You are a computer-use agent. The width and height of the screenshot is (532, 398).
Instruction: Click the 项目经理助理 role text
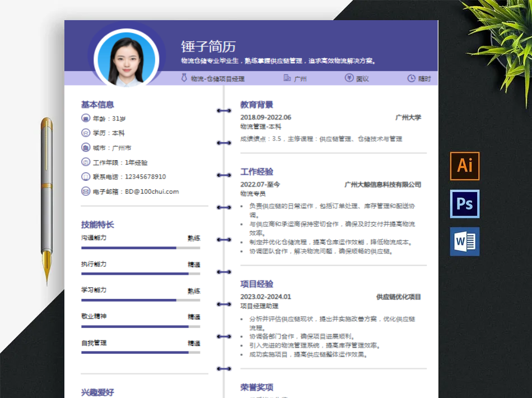pyautogui.click(x=259, y=306)
